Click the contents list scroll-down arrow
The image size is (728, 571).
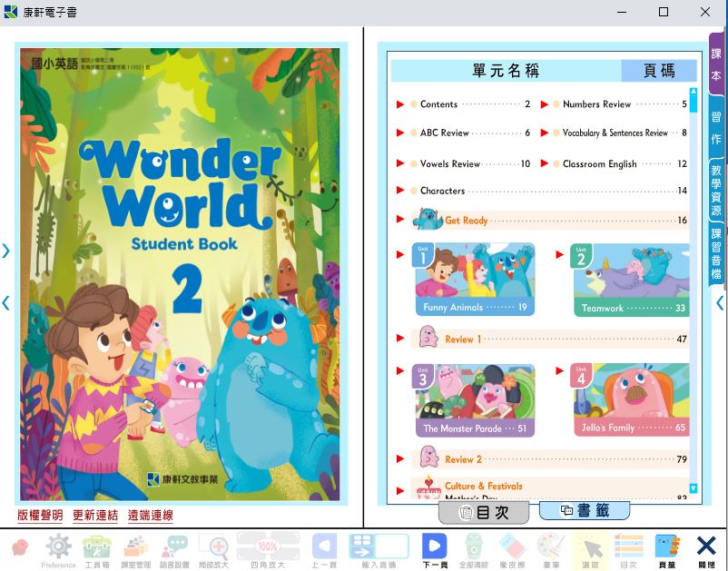tap(694, 488)
